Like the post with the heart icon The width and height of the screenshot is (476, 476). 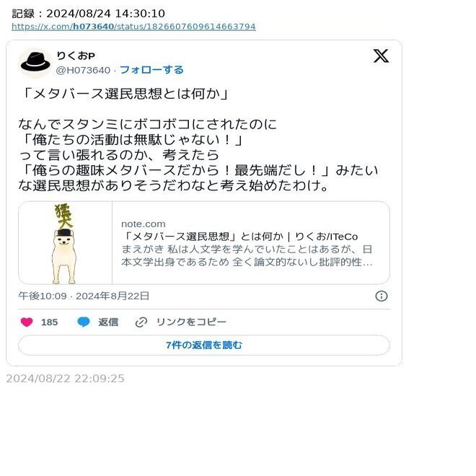click(27, 322)
